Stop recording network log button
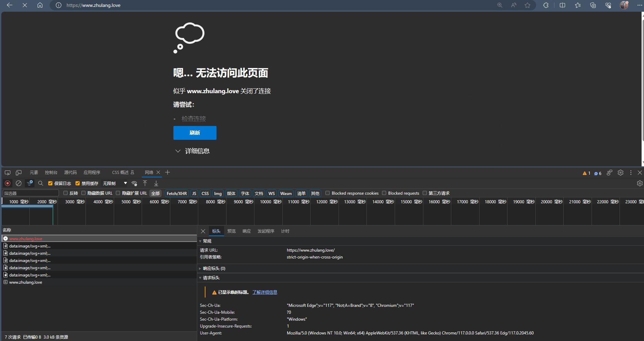Screen dimensions: 644x341 click(x=8, y=183)
